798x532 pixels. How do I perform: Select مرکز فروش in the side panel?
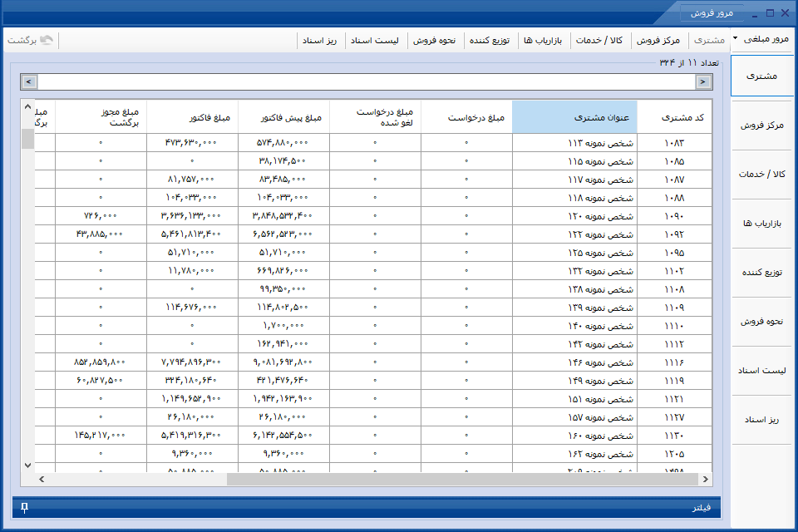pos(762,126)
